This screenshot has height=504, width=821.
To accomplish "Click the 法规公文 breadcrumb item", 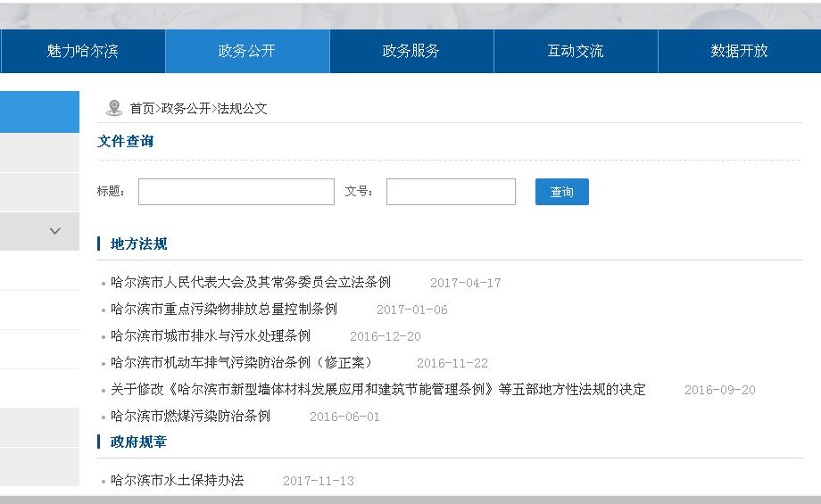I will (242, 108).
